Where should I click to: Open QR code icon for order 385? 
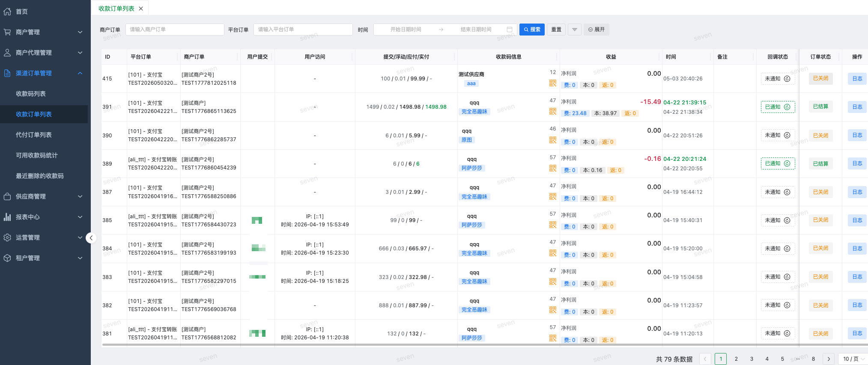[x=553, y=225]
